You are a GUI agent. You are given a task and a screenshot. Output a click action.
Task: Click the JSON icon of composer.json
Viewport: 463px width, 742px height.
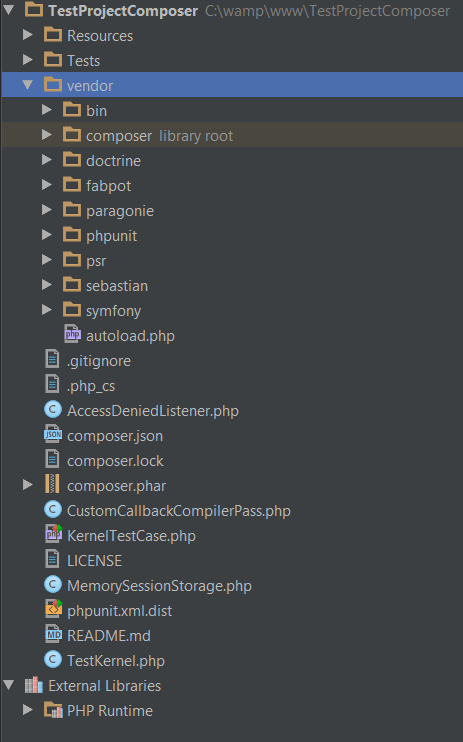pyautogui.click(x=53, y=434)
